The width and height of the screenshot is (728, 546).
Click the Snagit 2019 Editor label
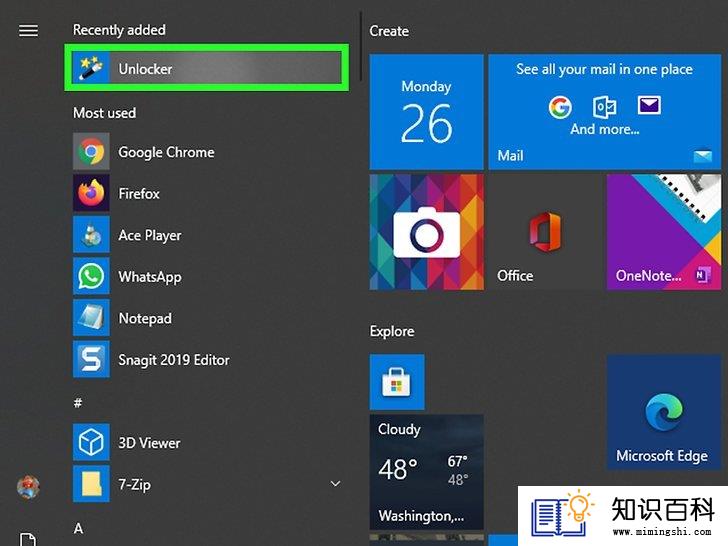(174, 360)
